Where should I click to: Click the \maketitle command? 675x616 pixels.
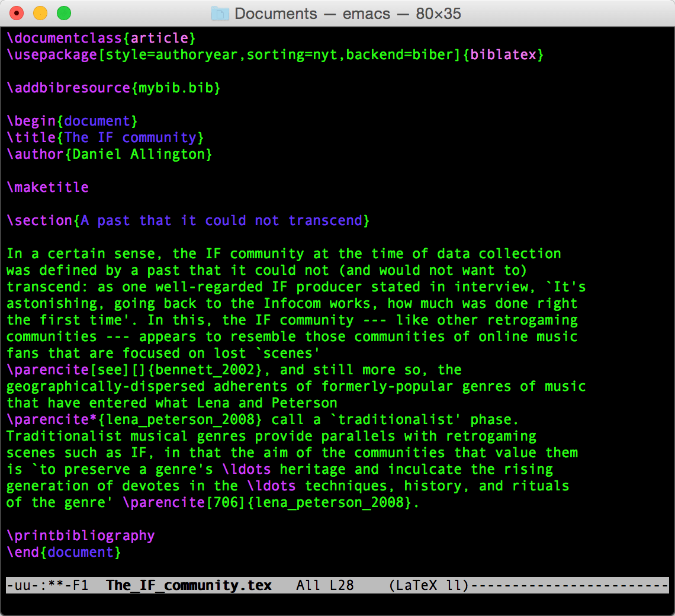coord(47,188)
